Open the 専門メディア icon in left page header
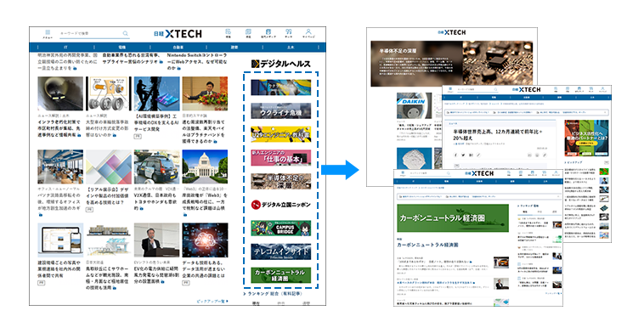This screenshot has width=644, height=333. pyautogui.click(x=268, y=31)
